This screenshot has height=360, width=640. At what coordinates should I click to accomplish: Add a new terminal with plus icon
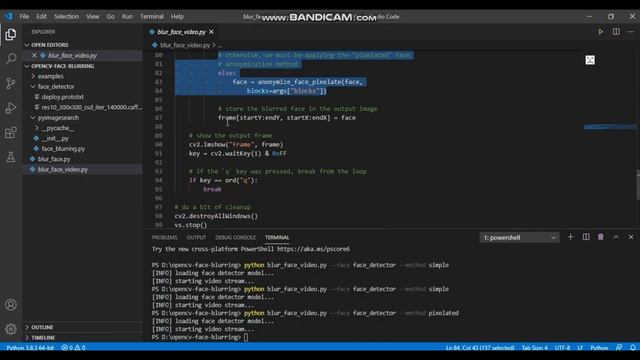(571, 237)
